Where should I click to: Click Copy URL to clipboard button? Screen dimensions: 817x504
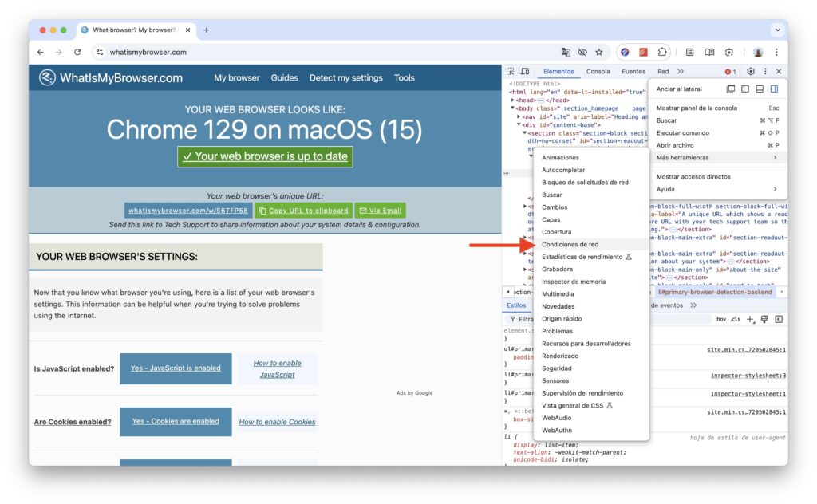pos(303,211)
